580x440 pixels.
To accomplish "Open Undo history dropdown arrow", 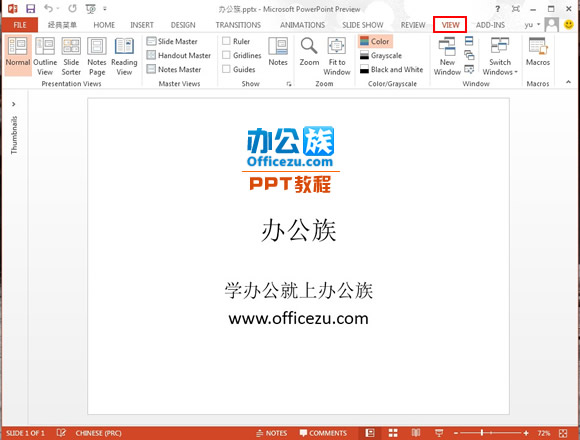I will (58, 8).
